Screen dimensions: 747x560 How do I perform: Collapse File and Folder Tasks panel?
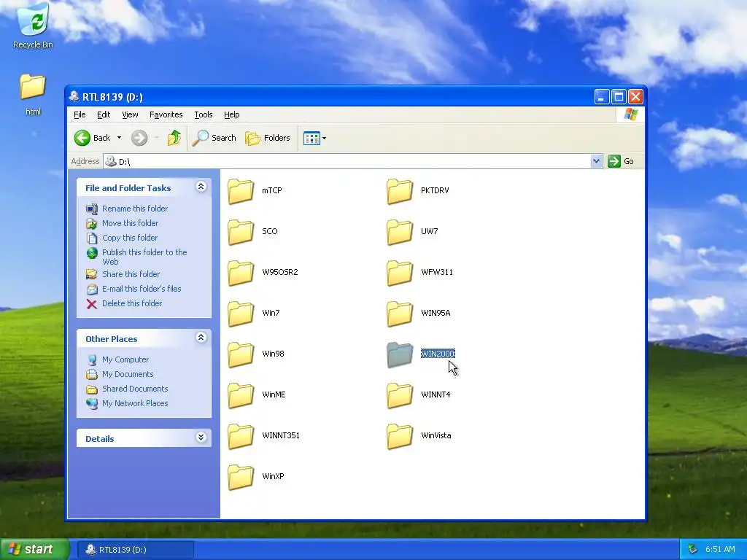coord(201,187)
